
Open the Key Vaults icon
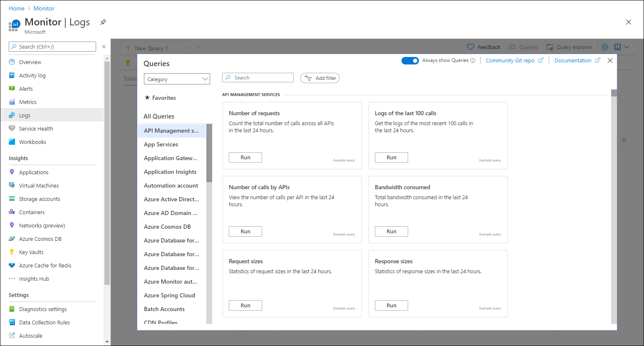pyautogui.click(x=12, y=252)
